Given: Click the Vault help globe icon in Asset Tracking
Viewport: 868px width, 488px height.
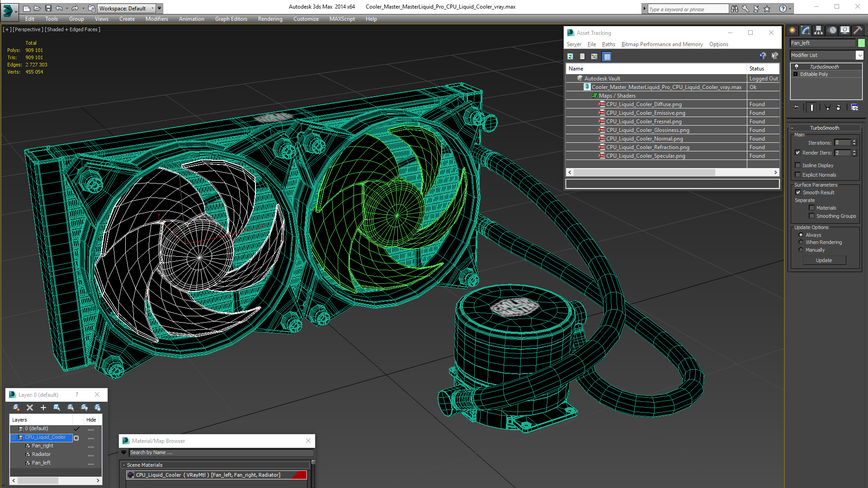Looking at the screenshot, I should click(x=763, y=56).
